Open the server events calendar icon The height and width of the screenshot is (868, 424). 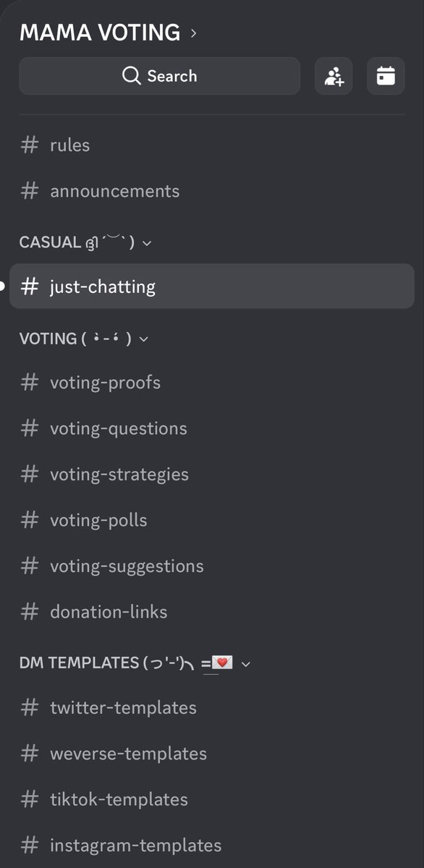click(x=386, y=76)
